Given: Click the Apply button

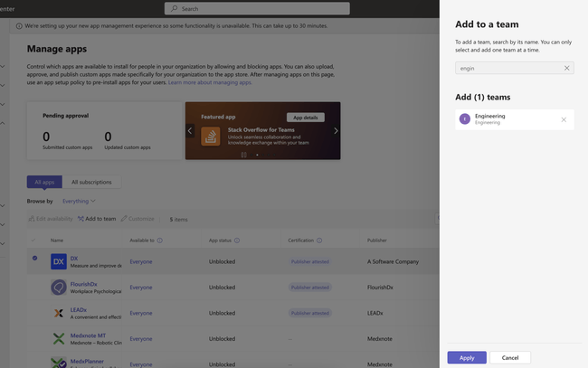Looking at the screenshot, I should tap(467, 357).
